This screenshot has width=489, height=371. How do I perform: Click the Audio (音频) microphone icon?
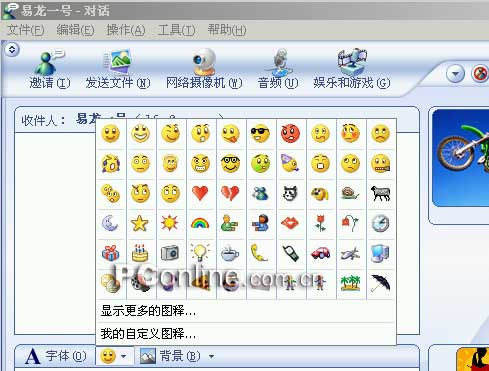point(279,62)
